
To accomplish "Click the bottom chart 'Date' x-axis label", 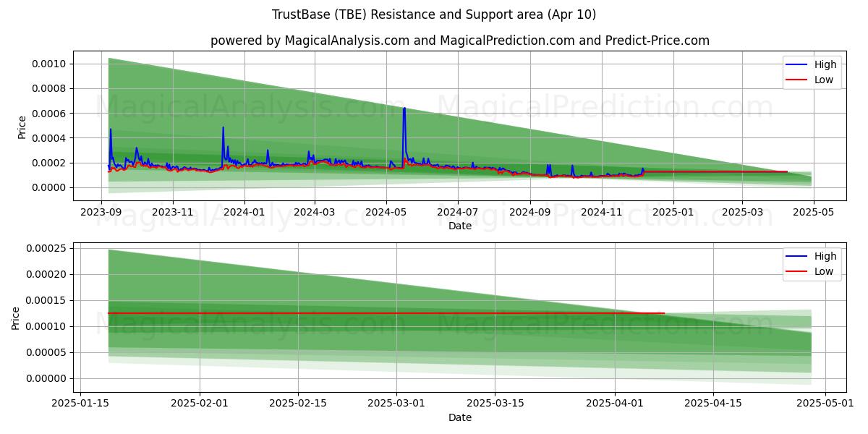I will click(x=460, y=417).
